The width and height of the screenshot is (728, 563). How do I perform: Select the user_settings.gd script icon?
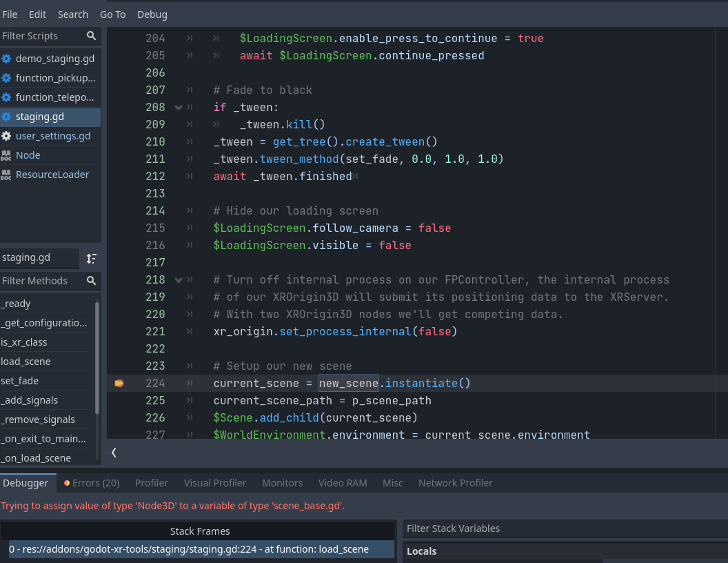(7, 136)
